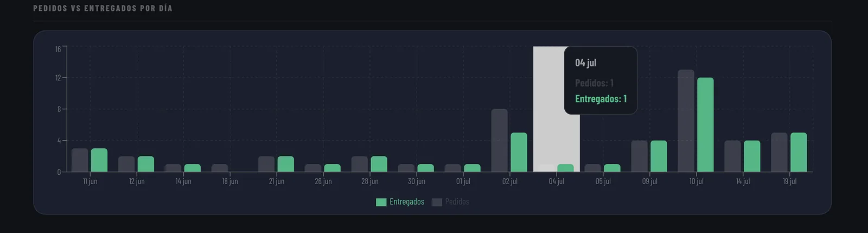The image size is (868, 233).
Task: Select the gray bar for 18 jun
Action: 220,168
